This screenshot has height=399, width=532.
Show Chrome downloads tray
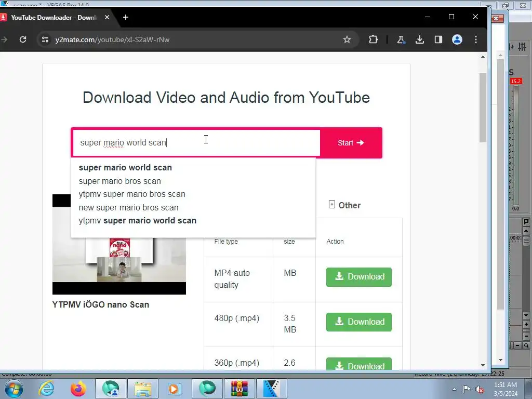coord(420,39)
